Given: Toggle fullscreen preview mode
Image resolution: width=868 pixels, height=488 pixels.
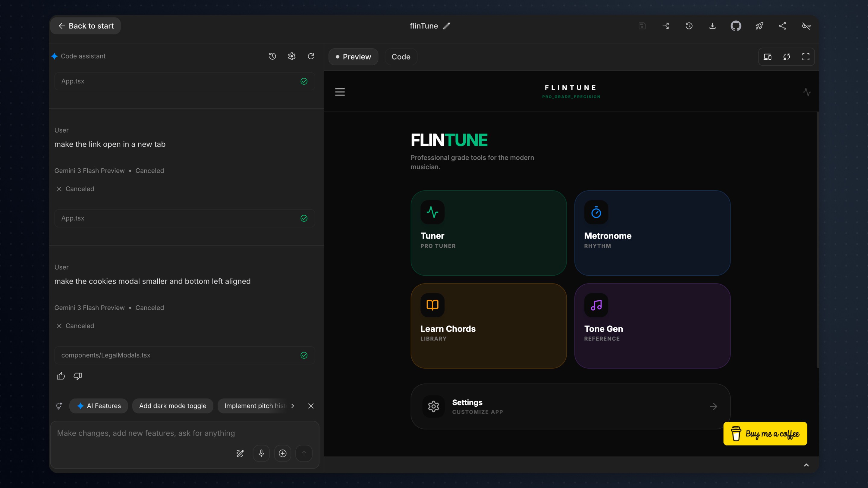Looking at the screenshot, I should (x=805, y=57).
